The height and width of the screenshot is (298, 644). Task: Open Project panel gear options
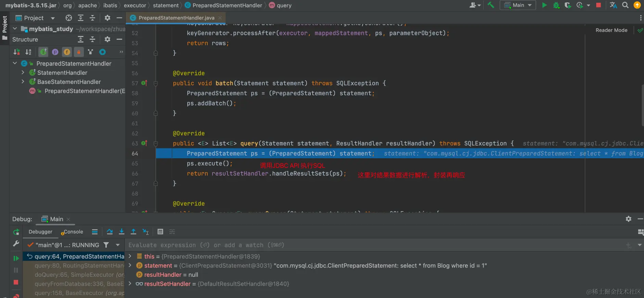[107, 18]
